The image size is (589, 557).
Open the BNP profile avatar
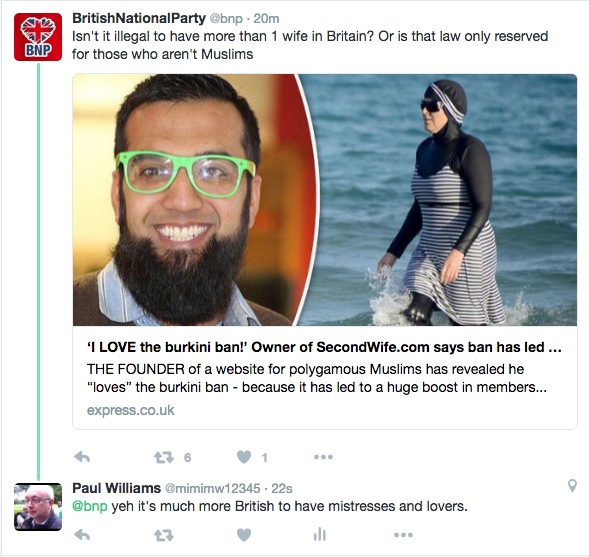(38, 37)
